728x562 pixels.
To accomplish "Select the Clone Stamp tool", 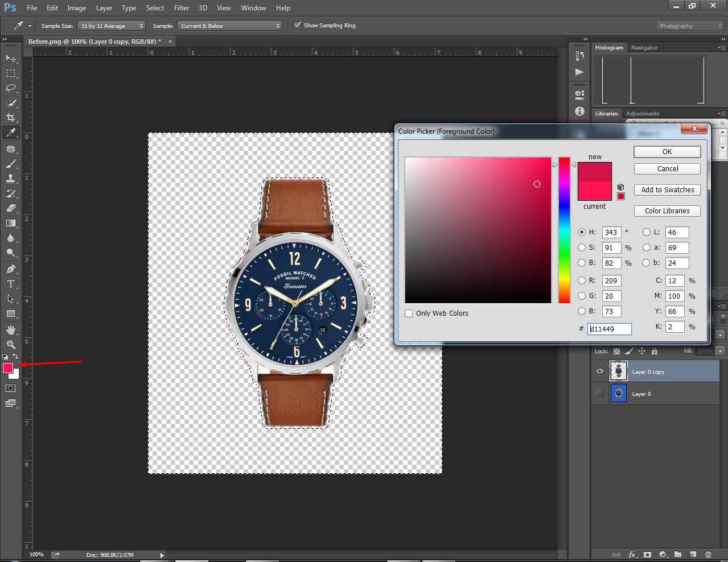I will 10,177.
